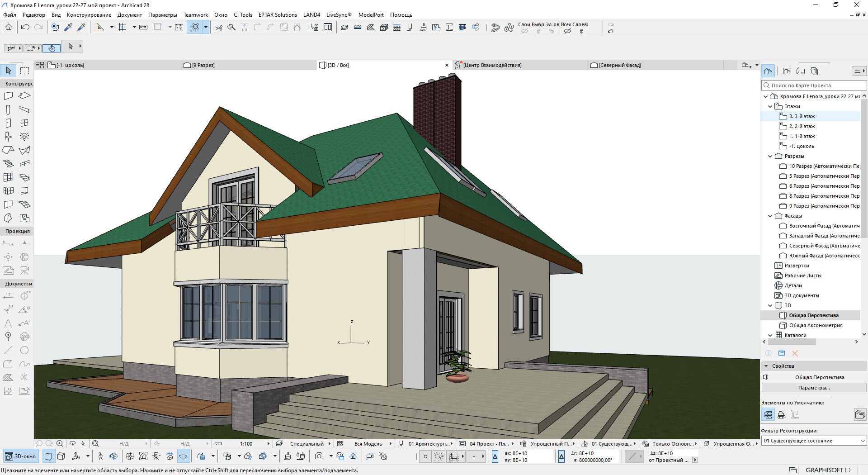Open the View Map in Navigator

(x=787, y=71)
